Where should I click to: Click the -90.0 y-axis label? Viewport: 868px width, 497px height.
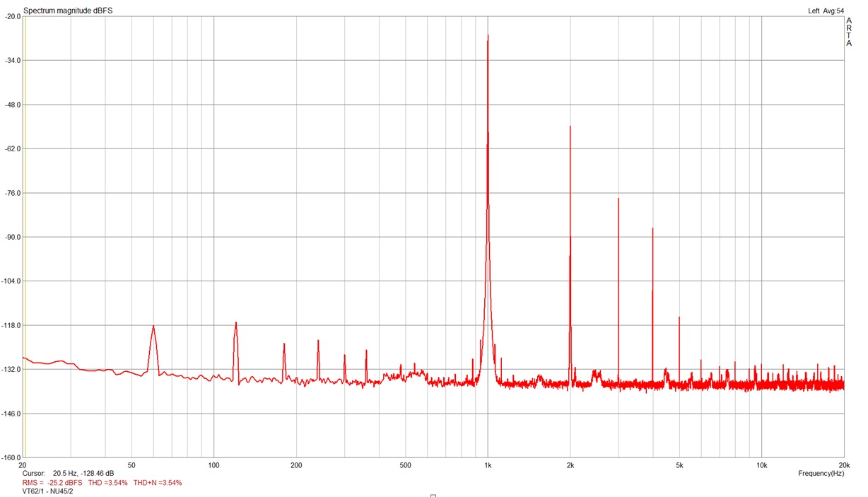(x=13, y=237)
